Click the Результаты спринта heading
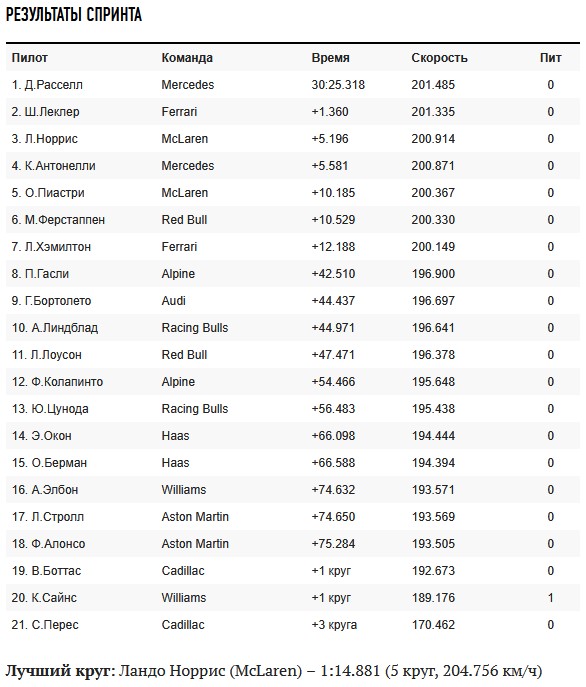 (x=74, y=15)
